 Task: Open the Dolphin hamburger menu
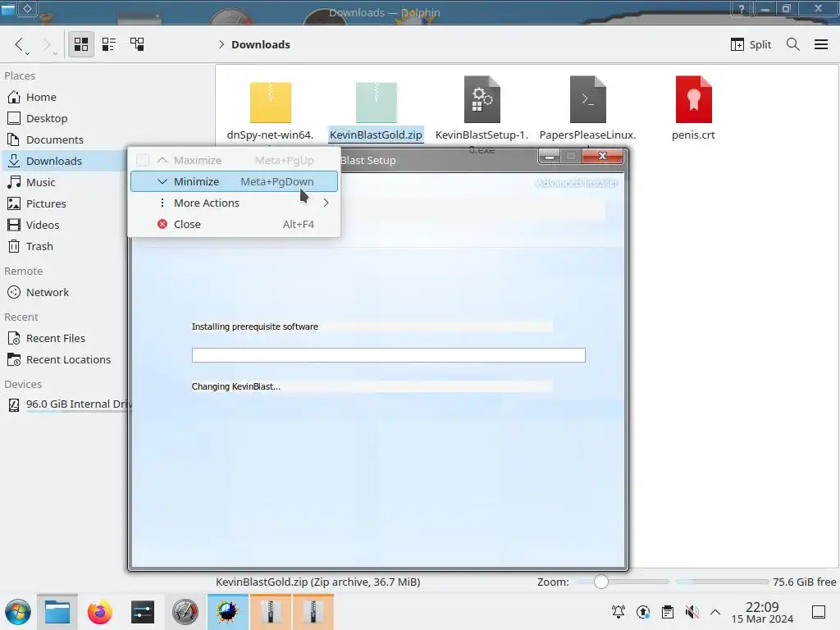(x=820, y=44)
